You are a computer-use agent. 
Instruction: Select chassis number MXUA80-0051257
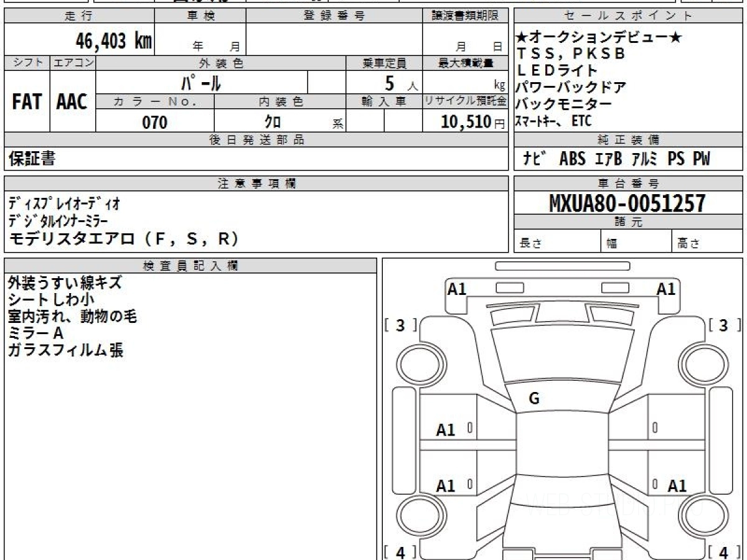click(x=627, y=203)
